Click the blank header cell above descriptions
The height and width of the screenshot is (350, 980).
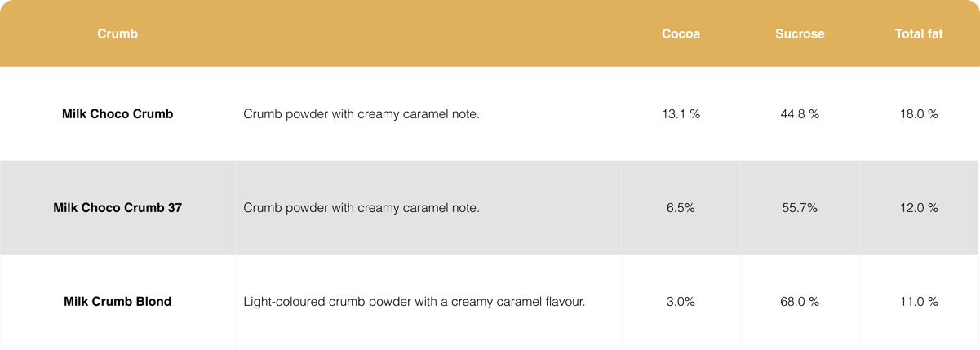428,34
